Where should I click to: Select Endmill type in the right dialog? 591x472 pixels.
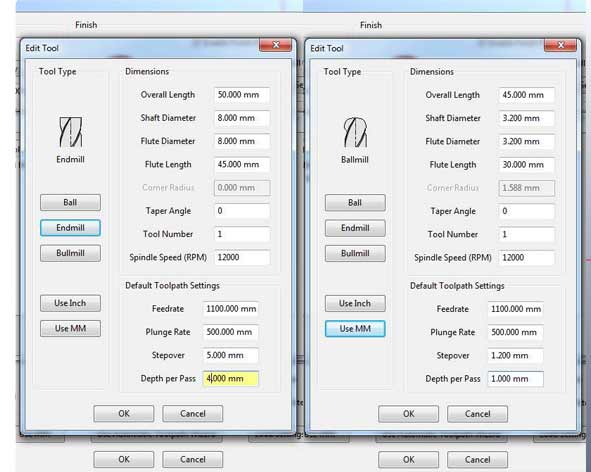coord(355,228)
